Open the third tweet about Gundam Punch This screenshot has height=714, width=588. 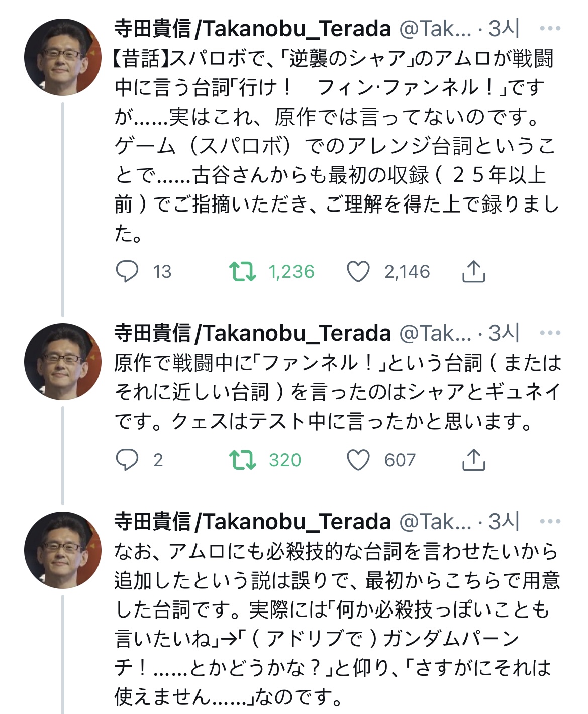click(337, 624)
